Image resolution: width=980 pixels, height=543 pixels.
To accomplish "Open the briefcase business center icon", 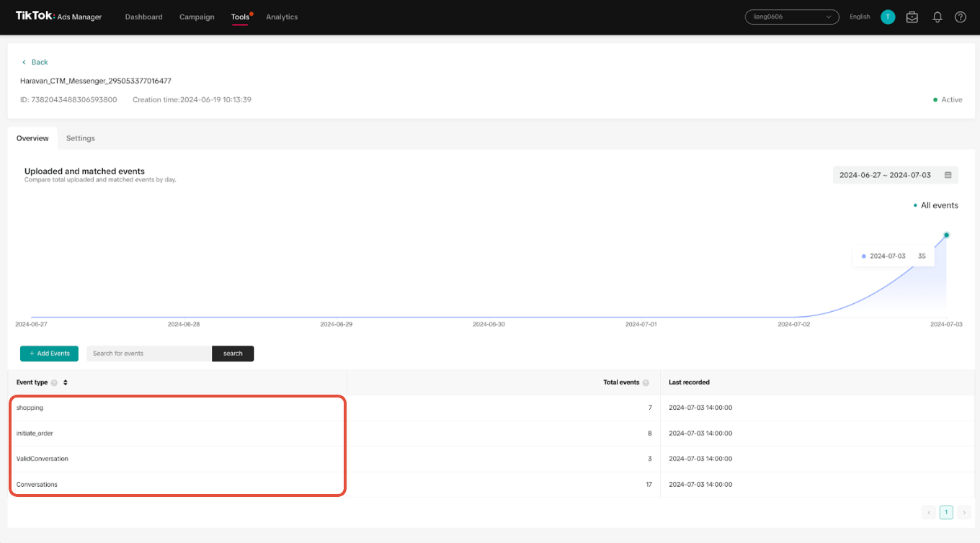I will (912, 17).
